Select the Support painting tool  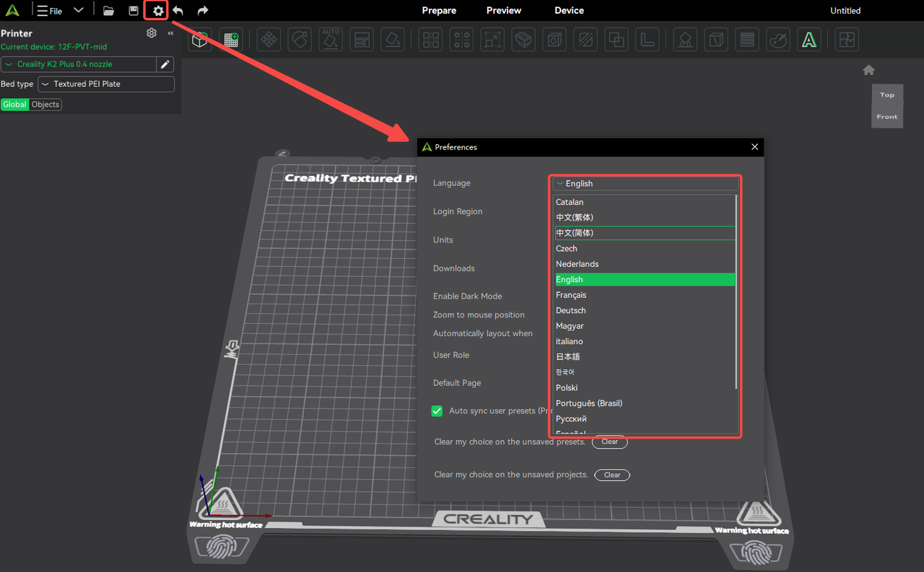[685, 40]
